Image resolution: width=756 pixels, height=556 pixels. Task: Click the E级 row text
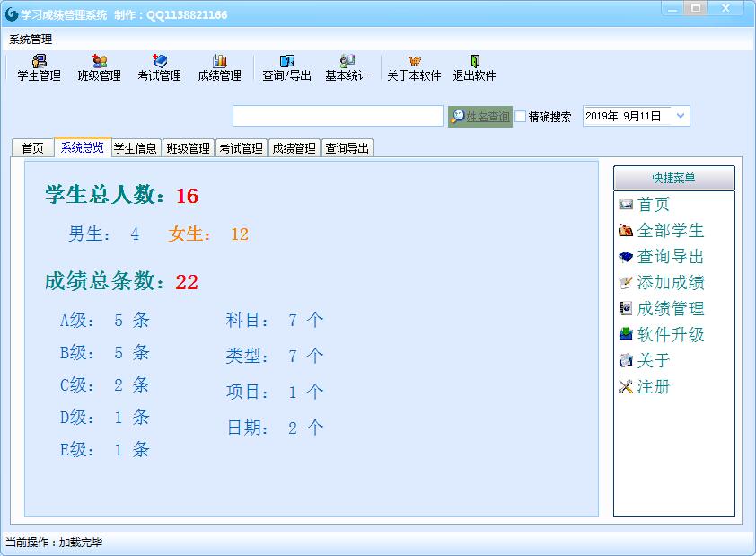point(105,450)
